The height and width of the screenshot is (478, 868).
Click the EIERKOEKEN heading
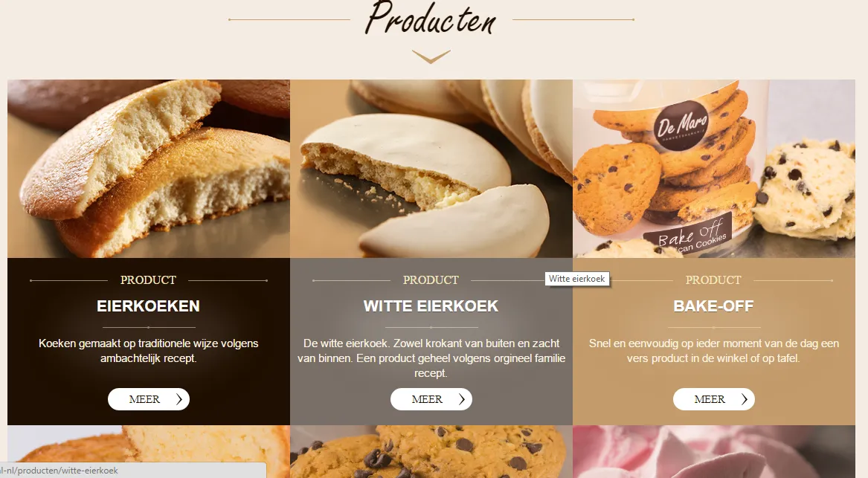pyautogui.click(x=148, y=306)
